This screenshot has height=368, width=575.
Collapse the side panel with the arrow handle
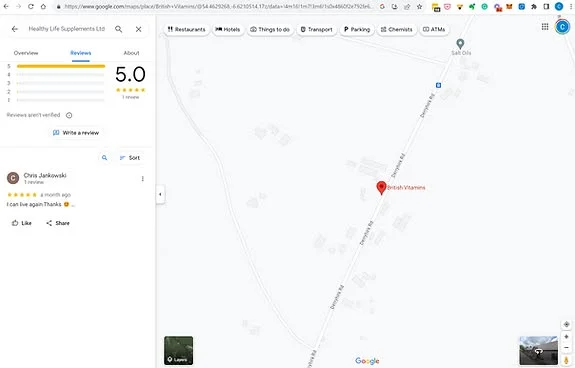click(160, 194)
